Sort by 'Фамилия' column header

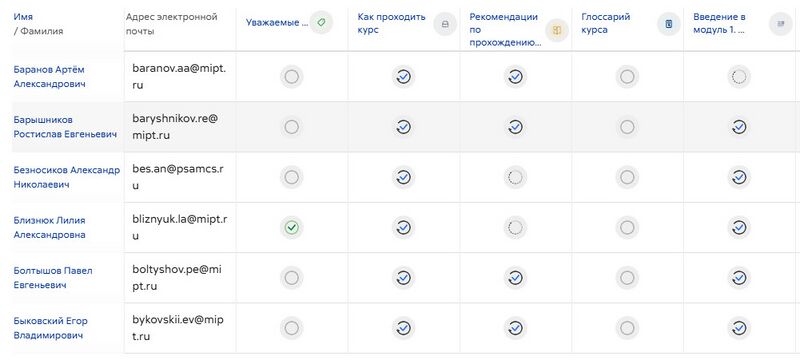[41, 31]
